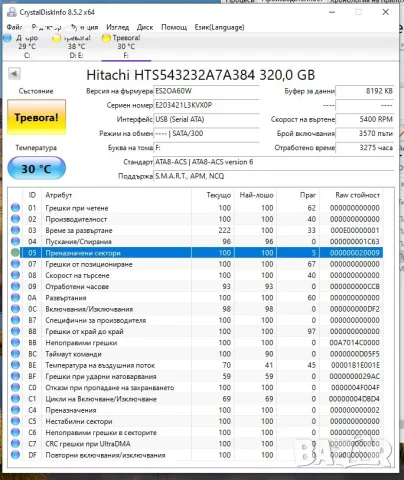Click status orb for 0C Включвания/Изключвания
Image resolution: width=404 pixels, height=480 pixels.
(15, 309)
